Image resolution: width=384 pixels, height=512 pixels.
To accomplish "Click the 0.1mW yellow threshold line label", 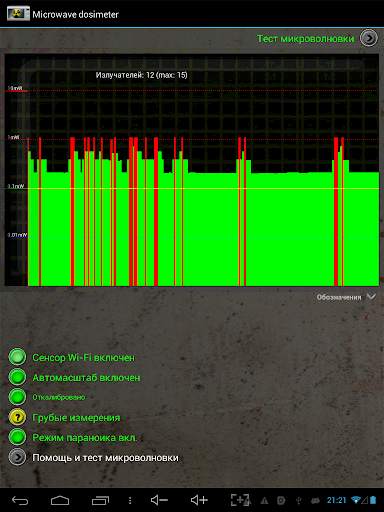I will coord(16,186).
